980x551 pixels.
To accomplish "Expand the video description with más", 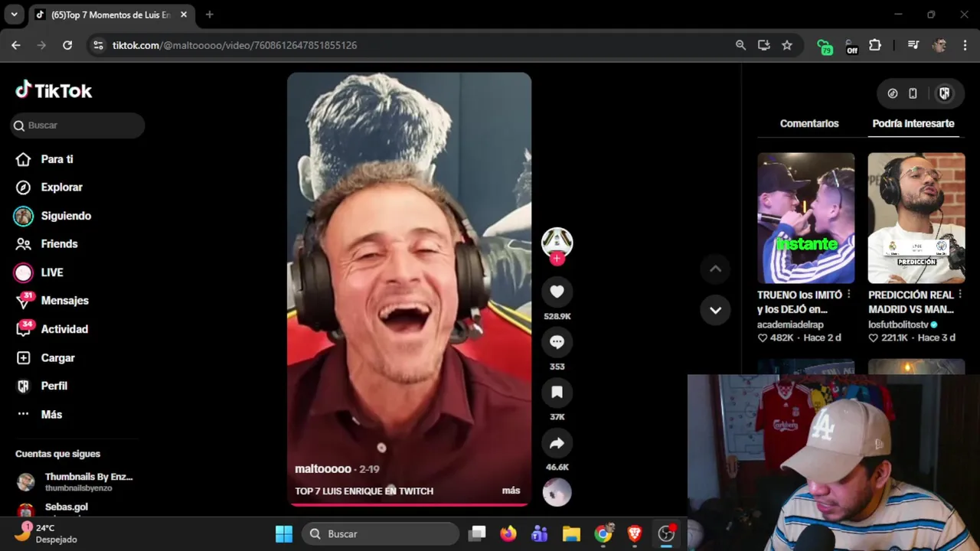I will [511, 491].
